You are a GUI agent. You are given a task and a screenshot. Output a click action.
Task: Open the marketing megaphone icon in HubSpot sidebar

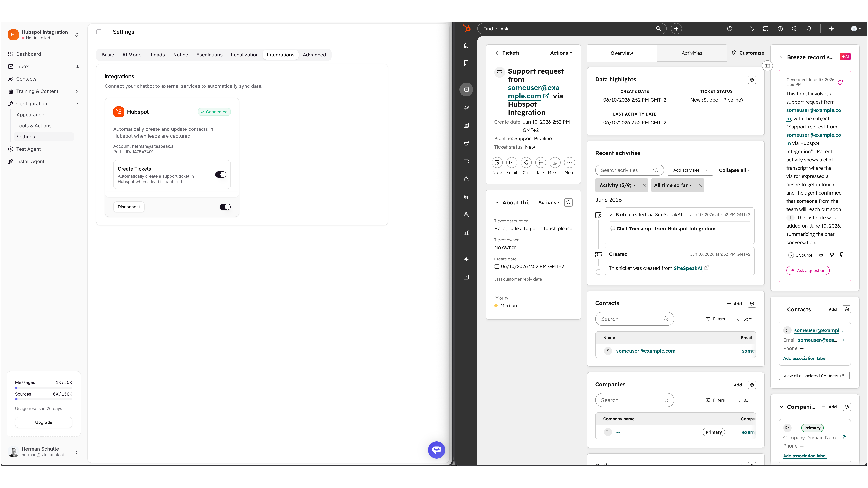click(x=466, y=107)
